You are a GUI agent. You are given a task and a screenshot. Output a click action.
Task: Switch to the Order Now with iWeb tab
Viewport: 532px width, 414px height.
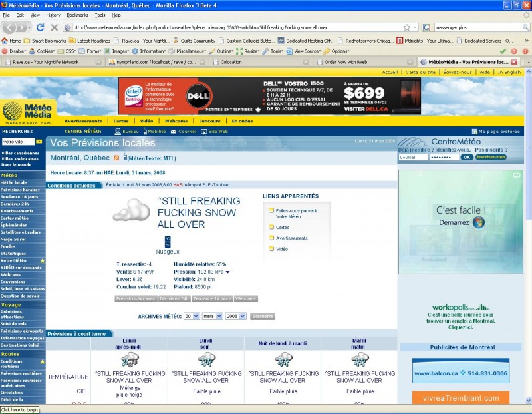[x=364, y=62]
